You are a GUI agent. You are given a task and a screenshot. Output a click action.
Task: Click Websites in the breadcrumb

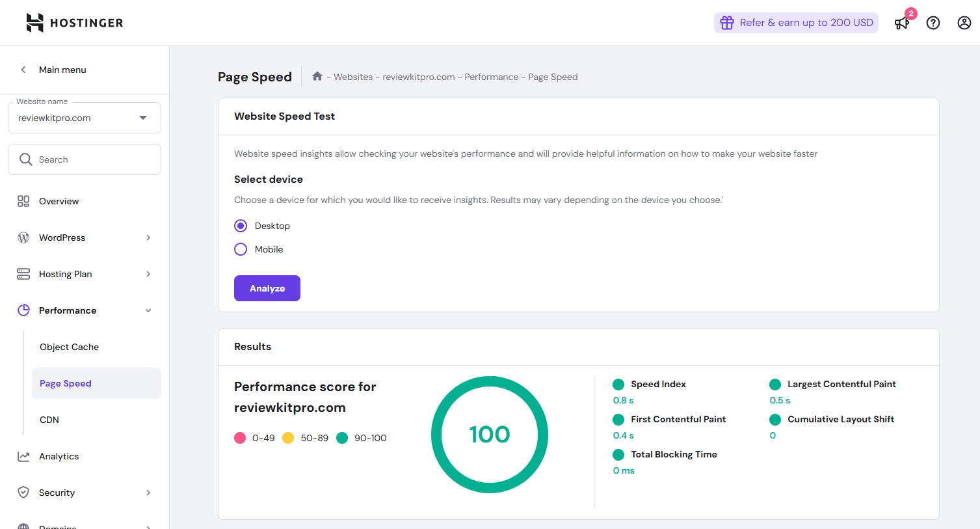353,77
